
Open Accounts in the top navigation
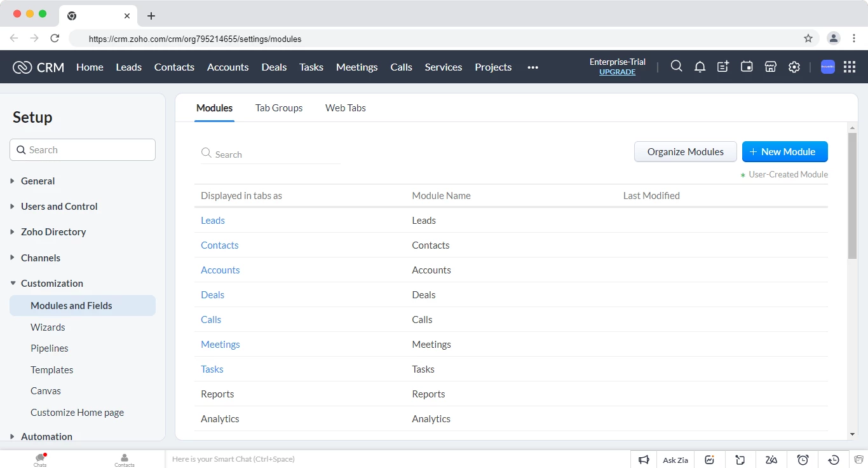tap(227, 67)
